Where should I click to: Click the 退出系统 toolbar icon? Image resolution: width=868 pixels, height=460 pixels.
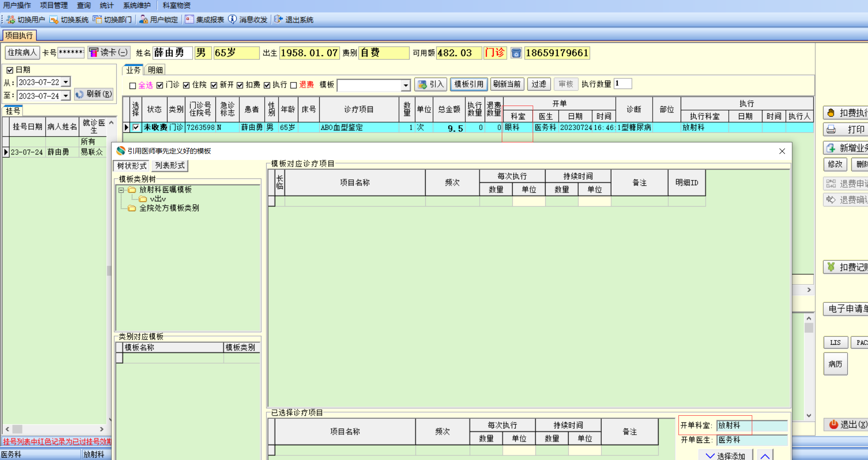click(x=279, y=19)
